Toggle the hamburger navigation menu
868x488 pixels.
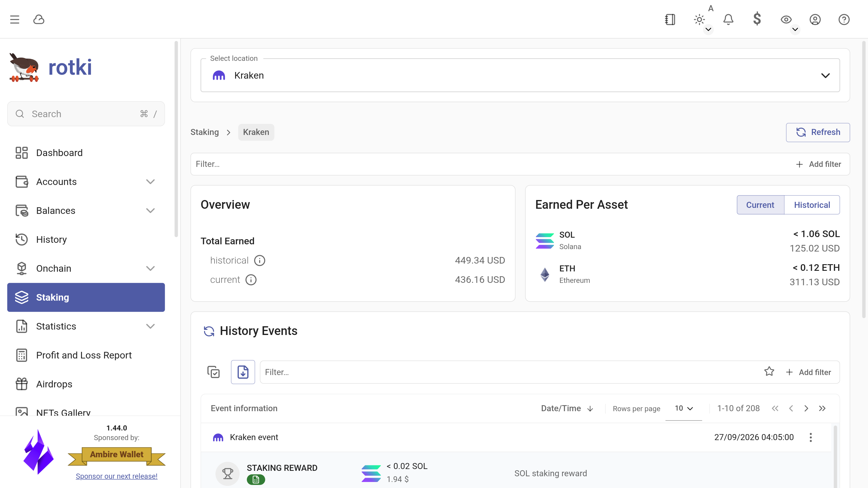point(14,20)
